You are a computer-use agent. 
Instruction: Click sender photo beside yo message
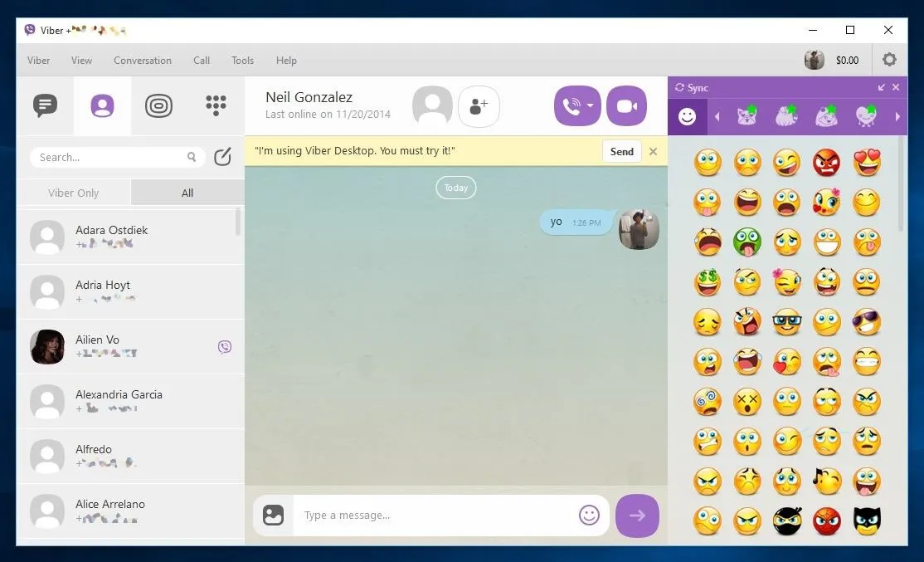(x=639, y=229)
